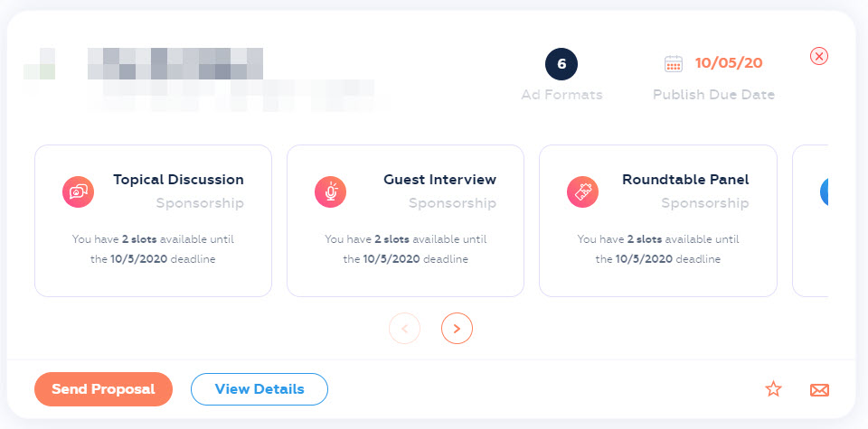Click the partially visible blue ad format icon
Screen dimensions: 868x429
pos(824,191)
